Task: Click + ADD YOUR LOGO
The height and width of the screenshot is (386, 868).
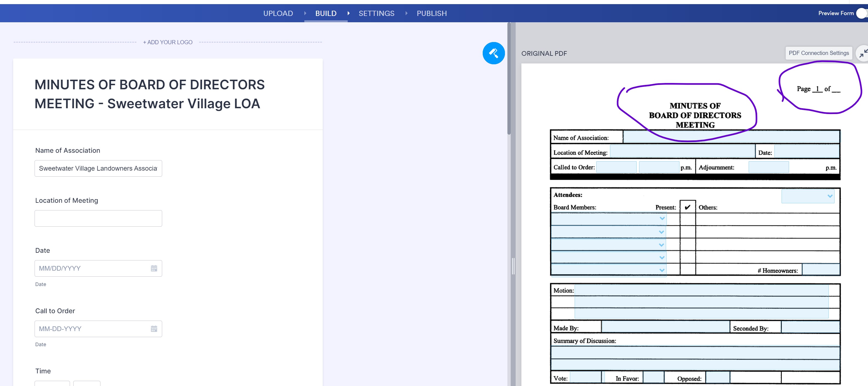Action: tap(167, 42)
